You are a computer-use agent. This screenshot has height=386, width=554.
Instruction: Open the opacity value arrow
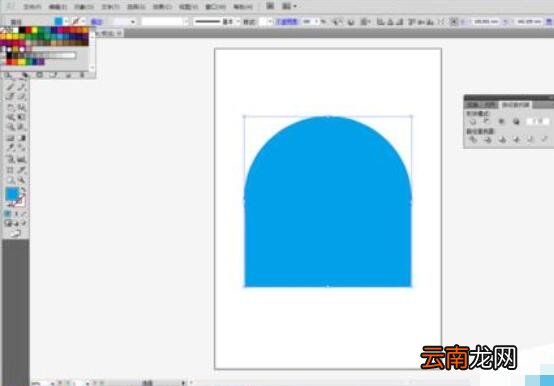(317, 22)
